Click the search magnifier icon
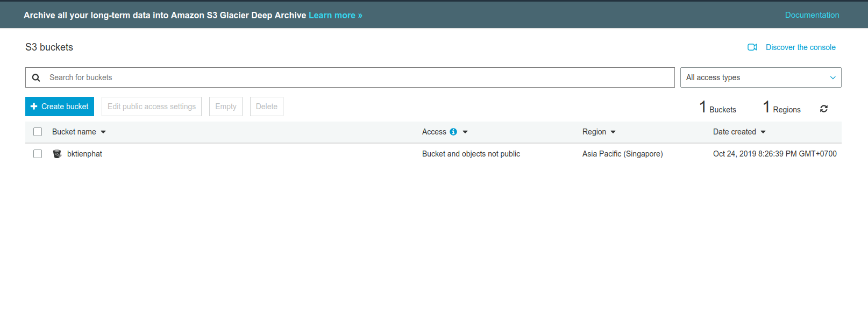 tap(36, 77)
